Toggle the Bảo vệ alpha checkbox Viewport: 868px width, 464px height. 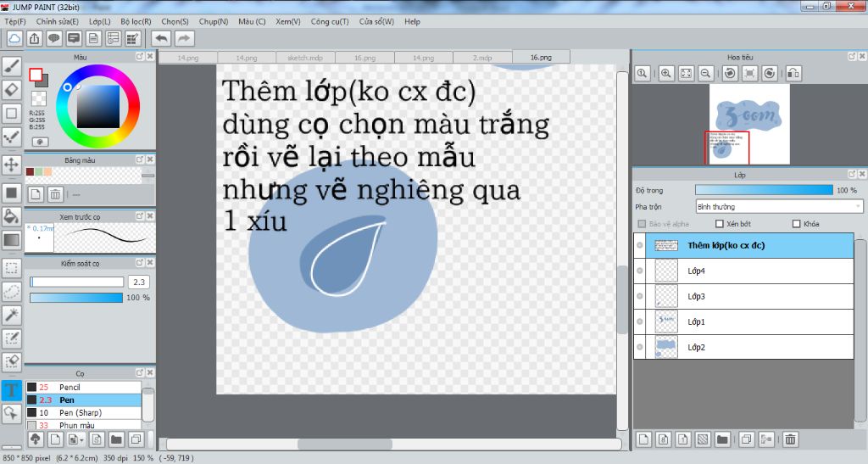(x=643, y=224)
